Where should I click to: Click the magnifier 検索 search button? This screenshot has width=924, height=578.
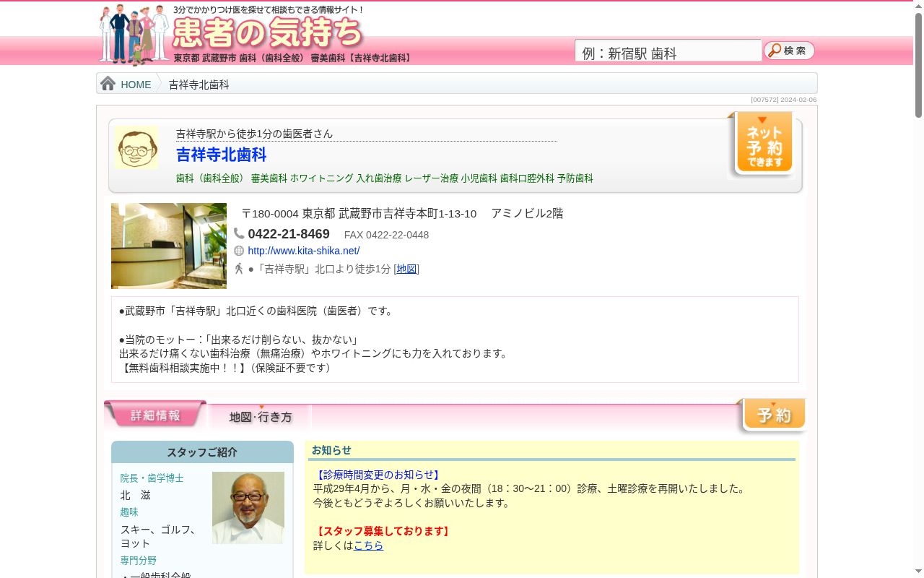(x=789, y=51)
